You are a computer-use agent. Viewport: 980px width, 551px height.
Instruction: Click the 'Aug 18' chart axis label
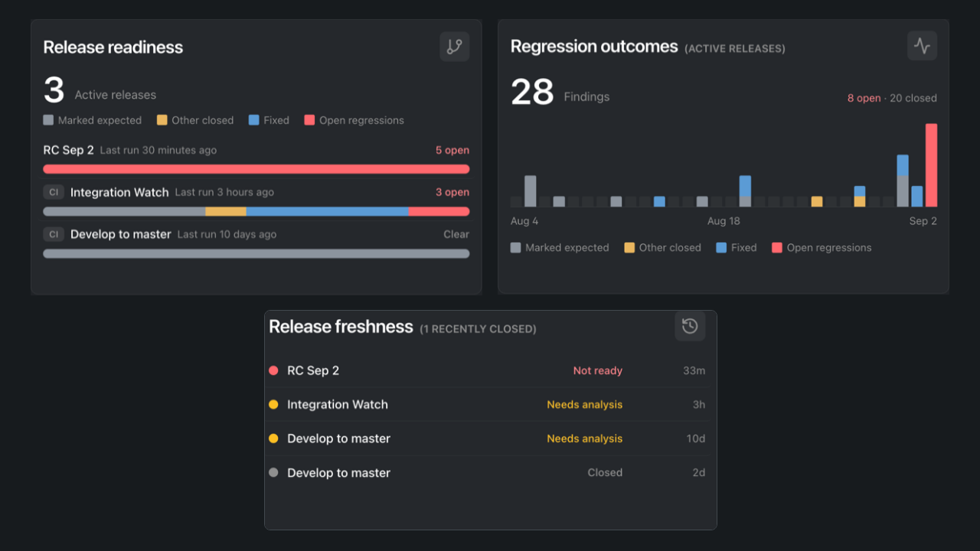click(x=724, y=221)
